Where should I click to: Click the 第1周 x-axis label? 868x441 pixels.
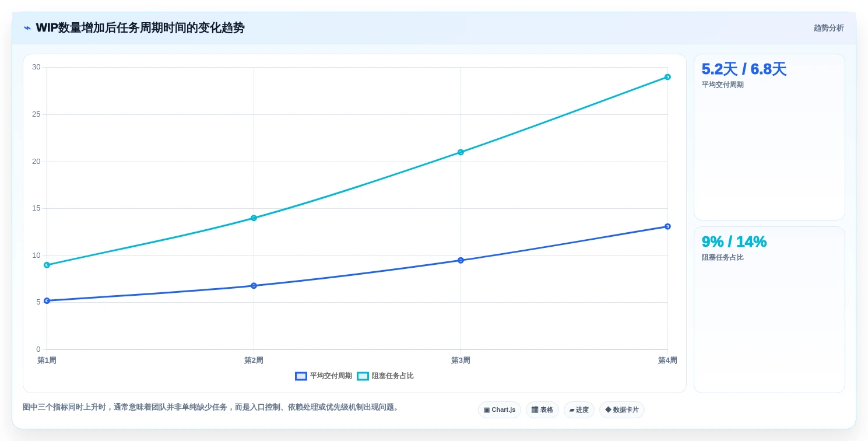[x=47, y=360]
